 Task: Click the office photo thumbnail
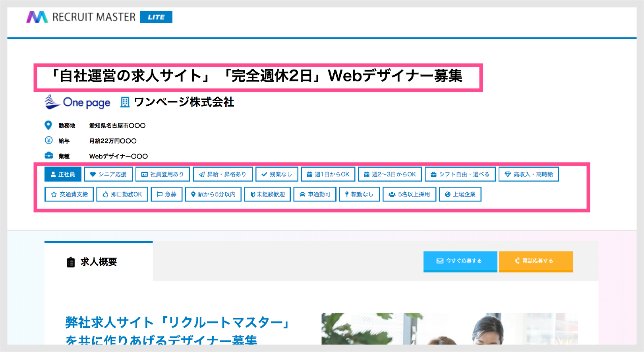449,329
